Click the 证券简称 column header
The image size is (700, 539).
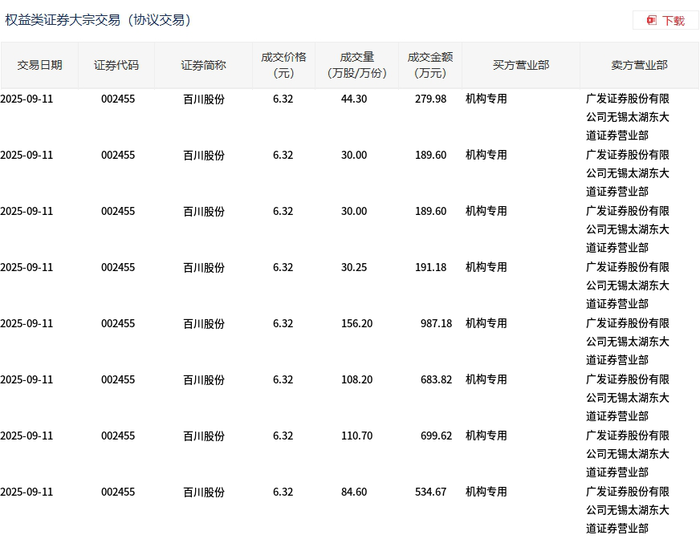coord(203,65)
